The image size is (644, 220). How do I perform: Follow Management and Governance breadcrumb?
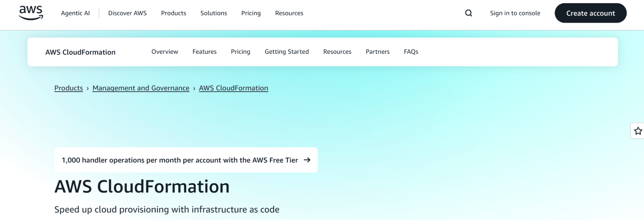141,88
